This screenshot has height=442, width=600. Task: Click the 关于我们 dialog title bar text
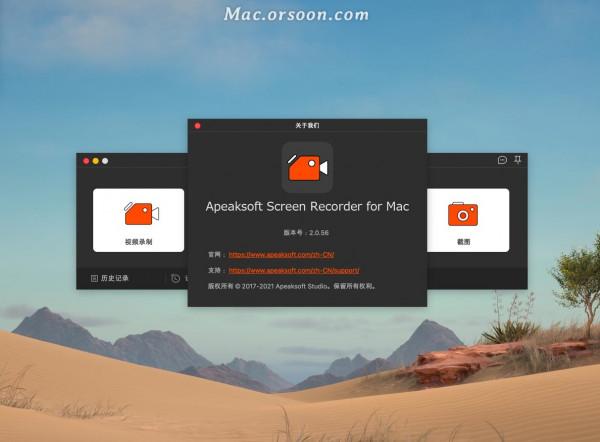pyautogui.click(x=307, y=126)
